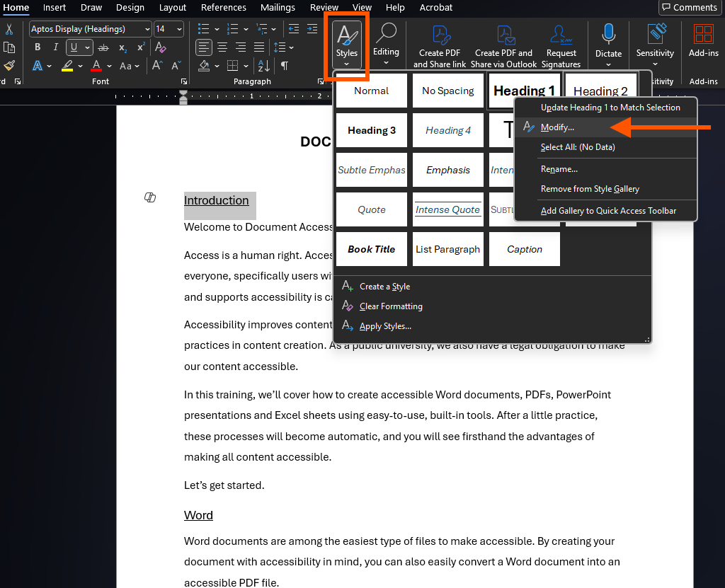Click the yellow text highlight color
Viewport: 725px width, 588px height.
(x=67, y=66)
